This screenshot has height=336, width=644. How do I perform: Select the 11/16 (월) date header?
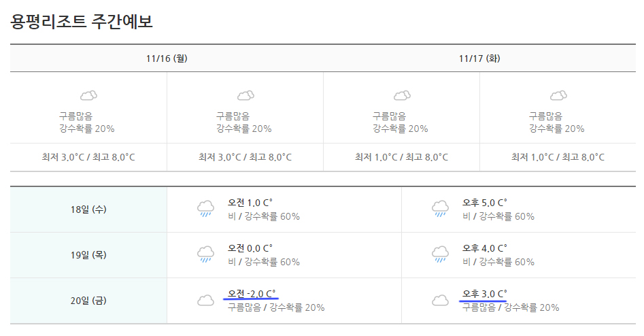click(167, 58)
